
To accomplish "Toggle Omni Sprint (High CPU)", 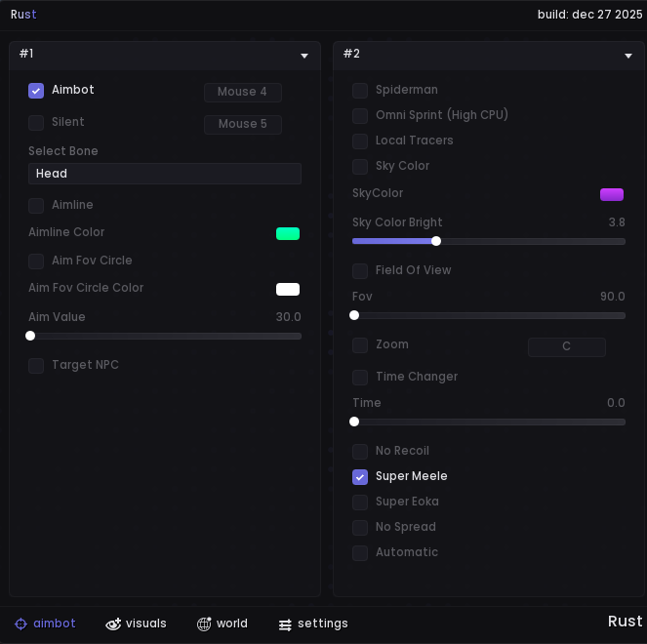I will (360, 116).
